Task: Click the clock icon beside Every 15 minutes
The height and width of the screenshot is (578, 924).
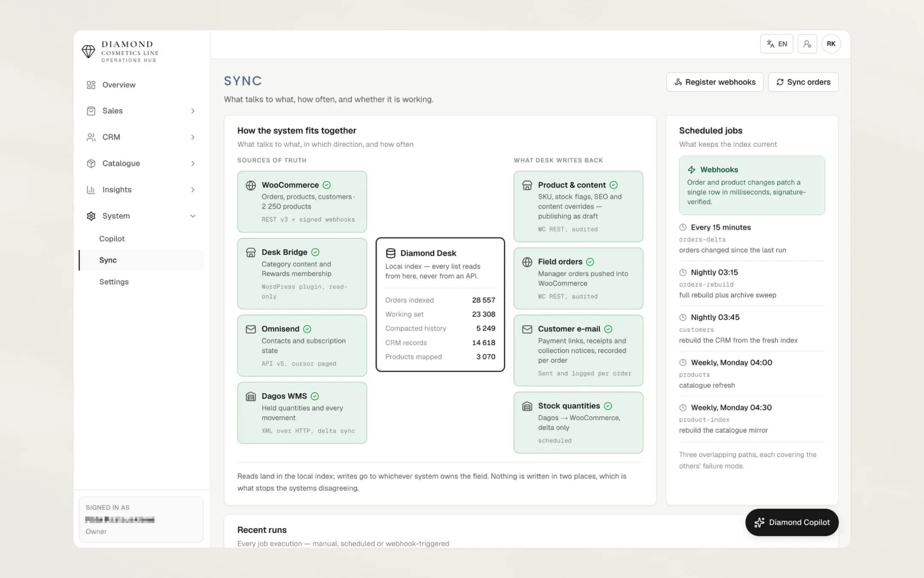Action: pos(683,227)
